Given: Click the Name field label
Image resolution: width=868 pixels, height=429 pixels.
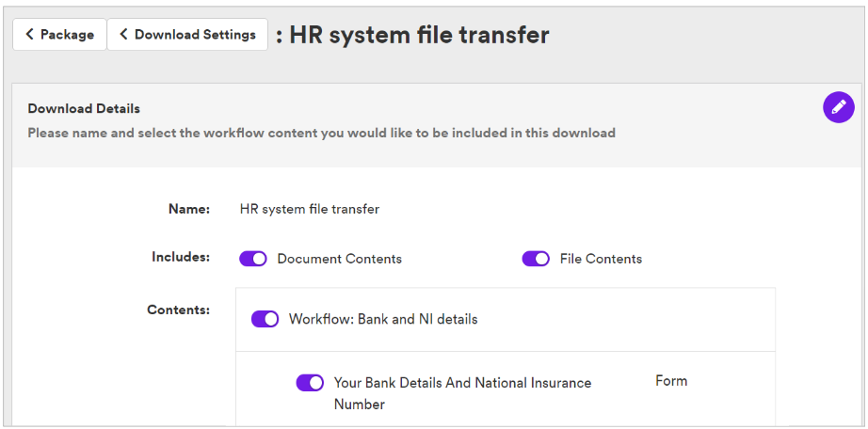Looking at the screenshot, I should 189,209.
